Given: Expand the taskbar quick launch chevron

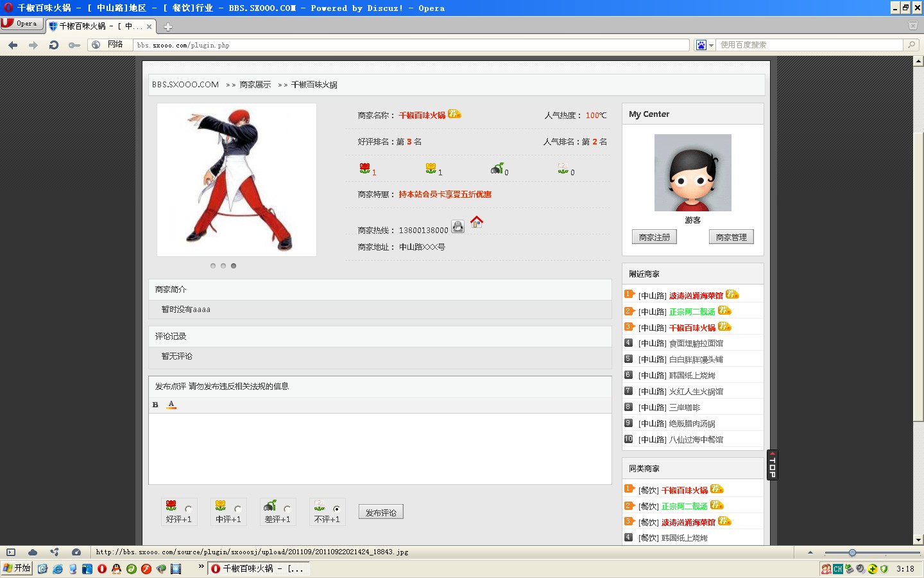Looking at the screenshot, I should 201,566.
